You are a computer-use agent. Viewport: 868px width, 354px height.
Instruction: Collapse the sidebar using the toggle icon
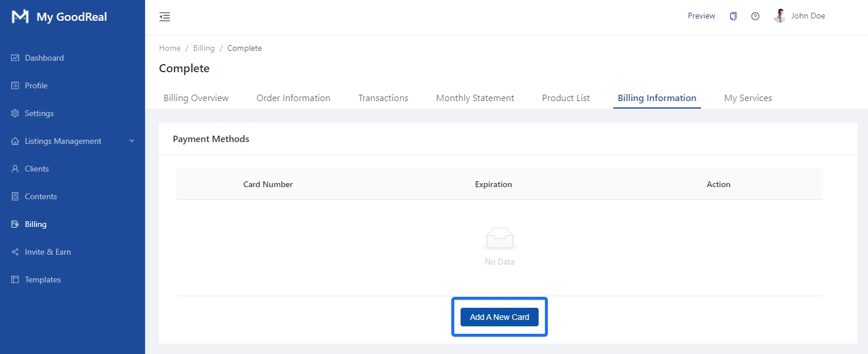[x=165, y=17]
